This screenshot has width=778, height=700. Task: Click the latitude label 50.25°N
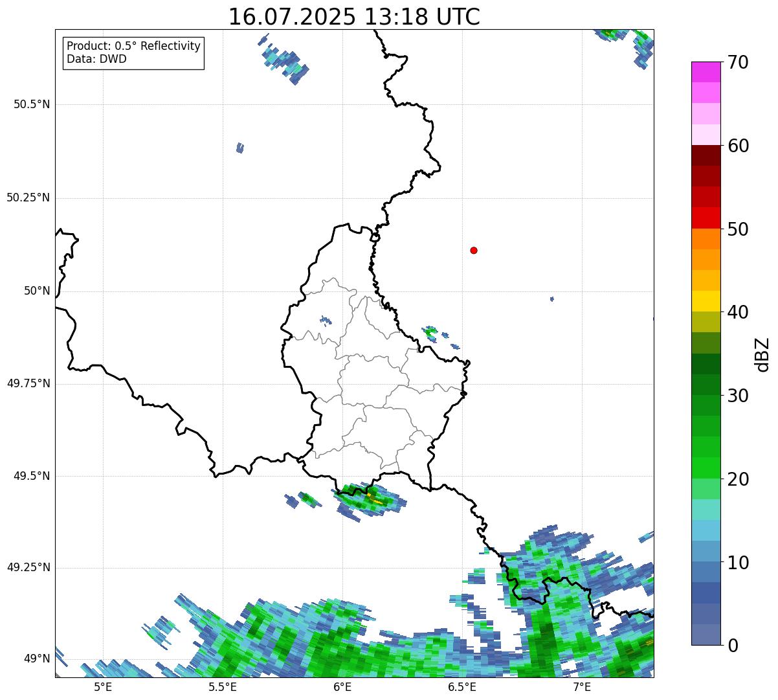tap(28, 198)
